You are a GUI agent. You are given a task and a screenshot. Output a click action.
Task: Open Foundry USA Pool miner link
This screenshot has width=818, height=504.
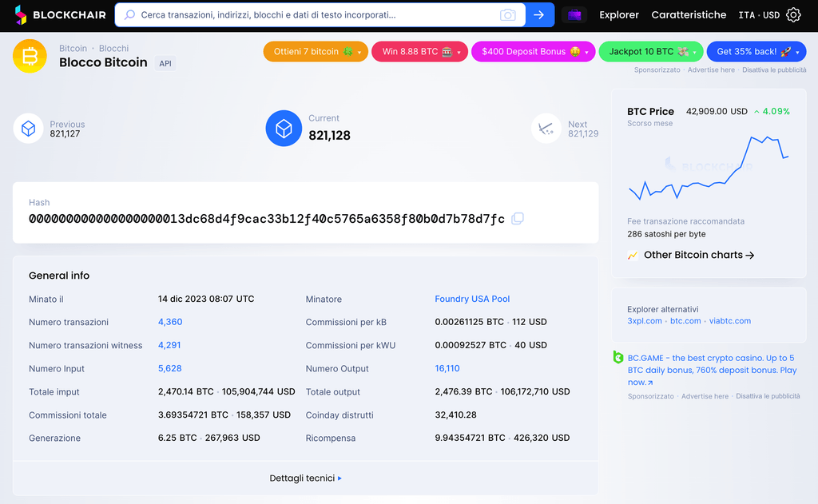472,299
